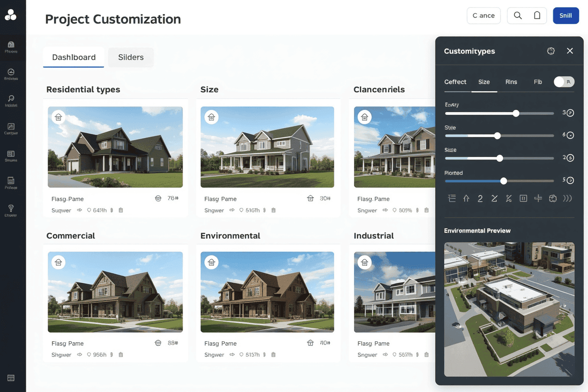This screenshot has height=392, width=588.
Task: Open notifications with the bell icon
Action: point(537,16)
